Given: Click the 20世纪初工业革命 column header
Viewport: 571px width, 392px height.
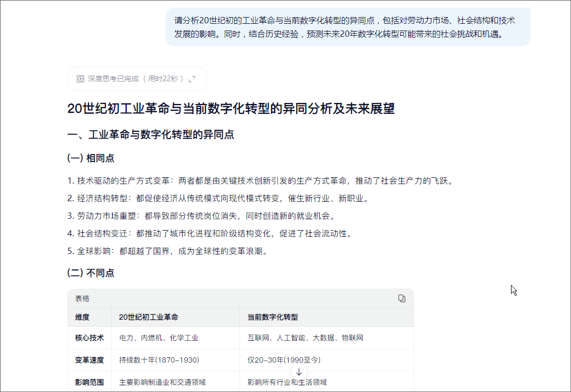Looking at the screenshot, I should tap(148, 317).
